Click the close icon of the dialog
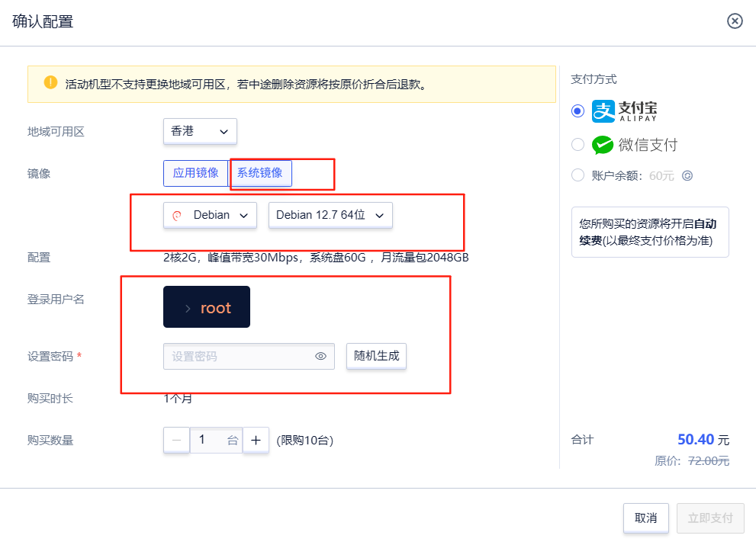Screen dimensions: 756x545 (x=735, y=21)
